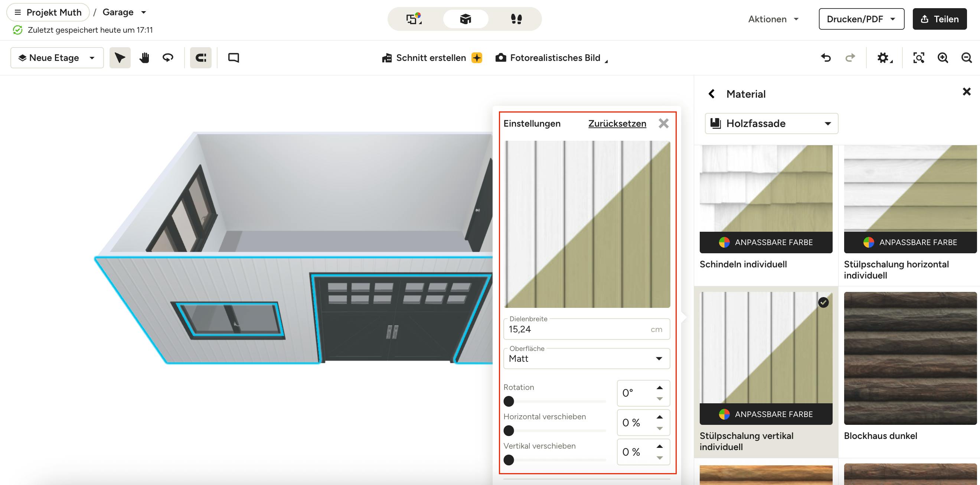Open the Drucken/PDF dropdown
The image size is (980, 485).
861,19
